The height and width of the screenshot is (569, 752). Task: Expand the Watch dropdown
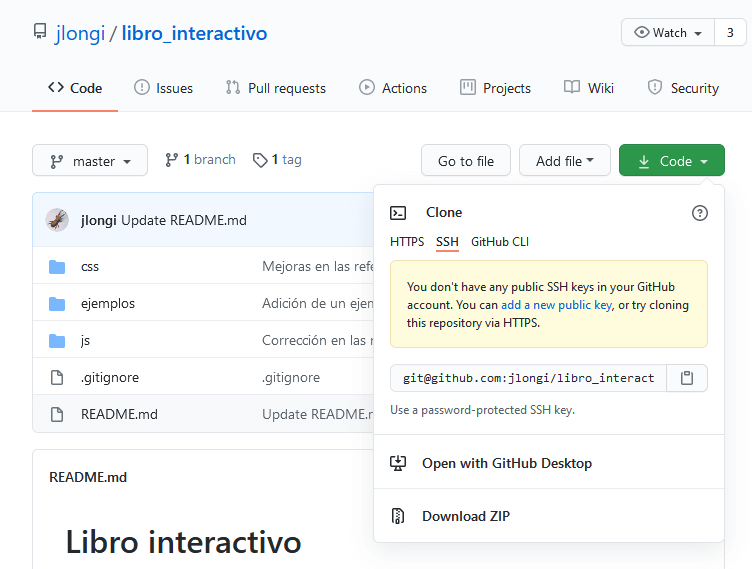(668, 33)
